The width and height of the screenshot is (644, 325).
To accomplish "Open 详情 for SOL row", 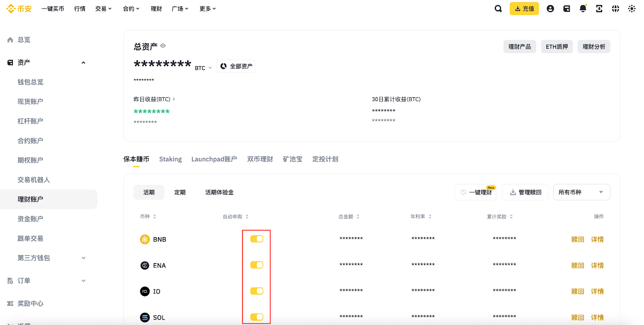I will (597, 317).
